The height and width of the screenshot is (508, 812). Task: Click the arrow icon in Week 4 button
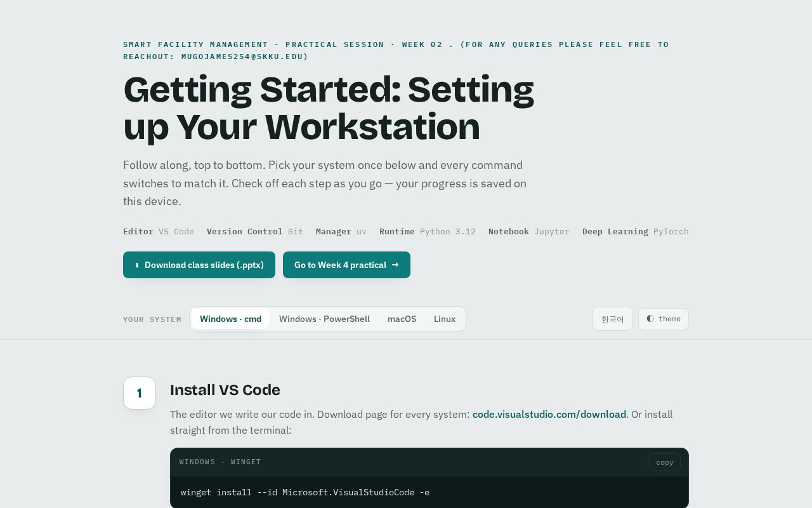pos(395,265)
